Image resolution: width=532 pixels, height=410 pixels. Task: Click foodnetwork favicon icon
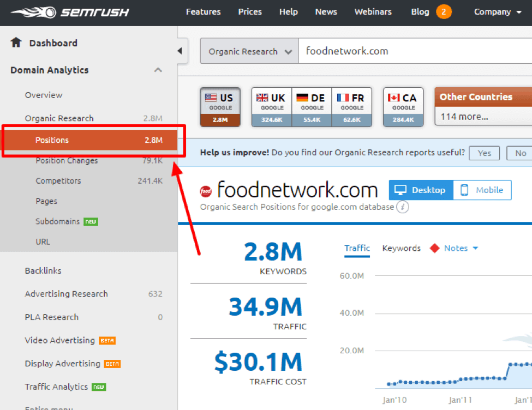tap(206, 191)
